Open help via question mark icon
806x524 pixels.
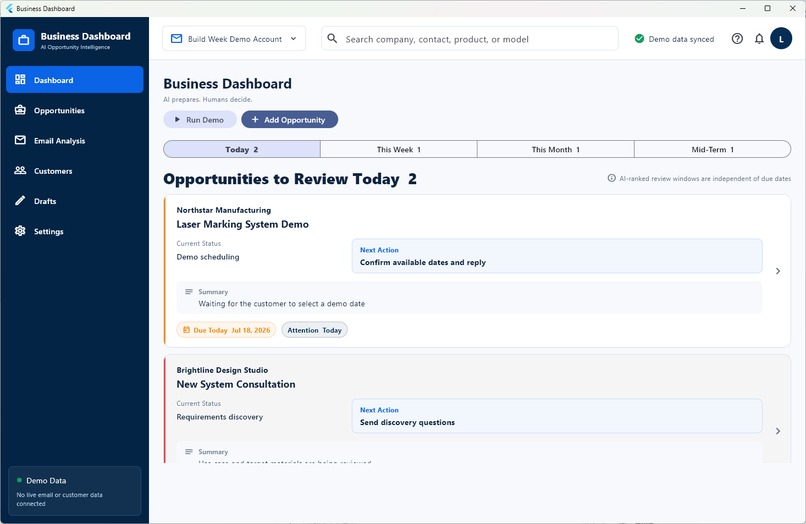point(737,39)
